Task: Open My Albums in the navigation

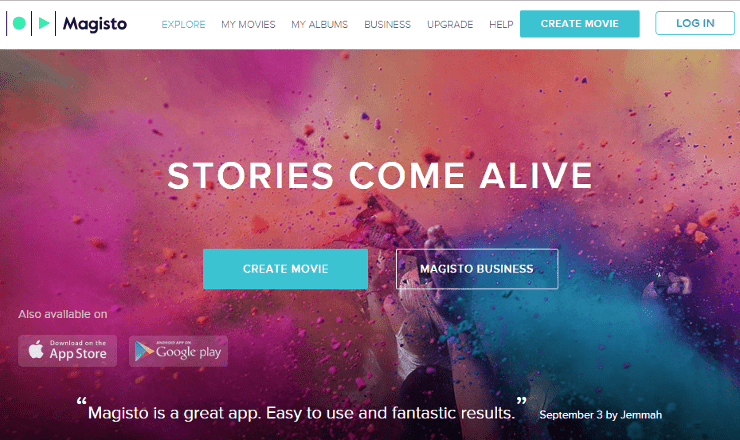Action: point(320,25)
